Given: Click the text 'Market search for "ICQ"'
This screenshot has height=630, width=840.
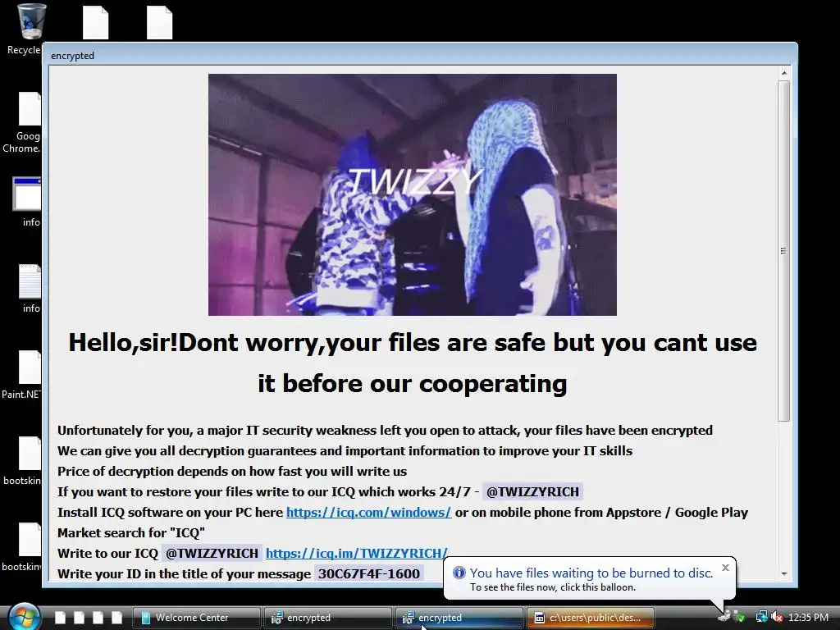Looking at the screenshot, I should pyautogui.click(x=131, y=532).
